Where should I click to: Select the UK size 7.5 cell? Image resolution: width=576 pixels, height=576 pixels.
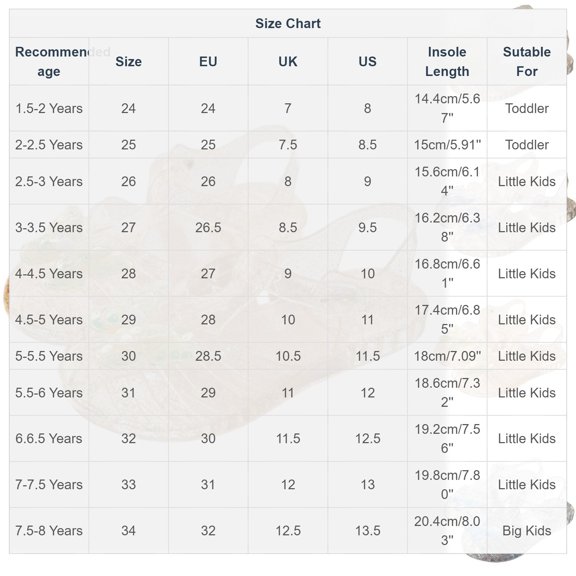coord(288,145)
